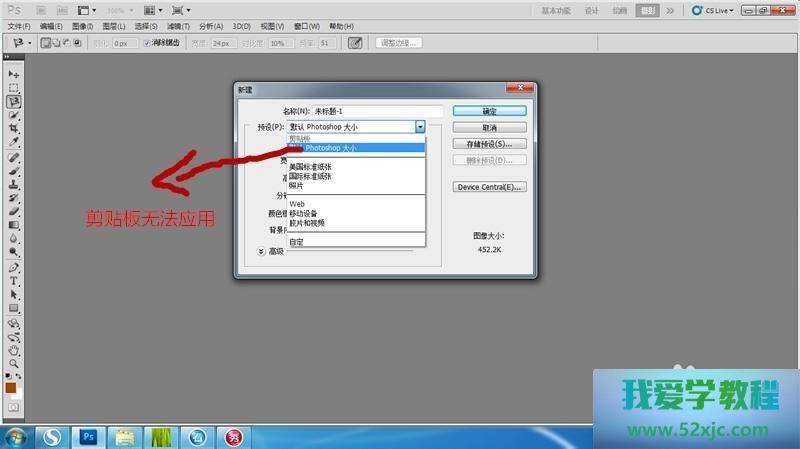Click the 存储预设(S) save preset button
The height and width of the screenshot is (449, 800).
pos(489,144)
